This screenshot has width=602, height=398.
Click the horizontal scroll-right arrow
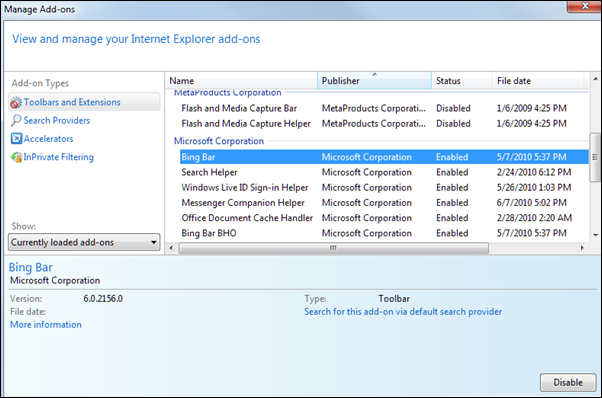coord(582,248)
